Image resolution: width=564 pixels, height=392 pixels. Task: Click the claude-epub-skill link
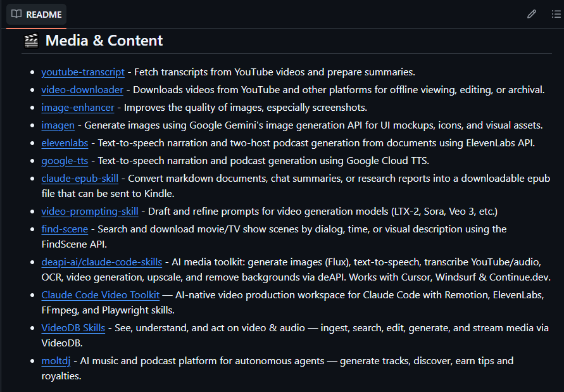pyautogui.click(x=80, y=178)
